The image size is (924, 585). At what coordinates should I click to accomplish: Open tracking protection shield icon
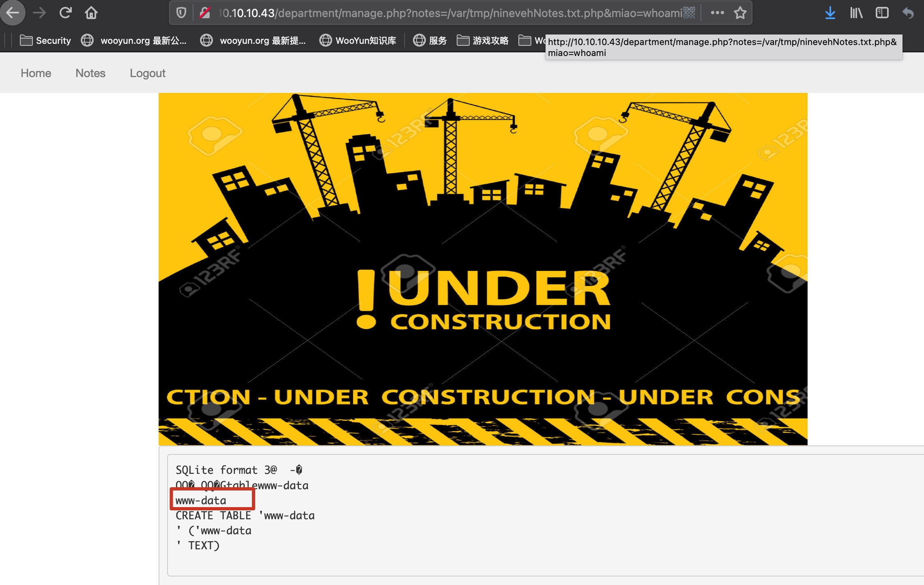coord(181,13)
